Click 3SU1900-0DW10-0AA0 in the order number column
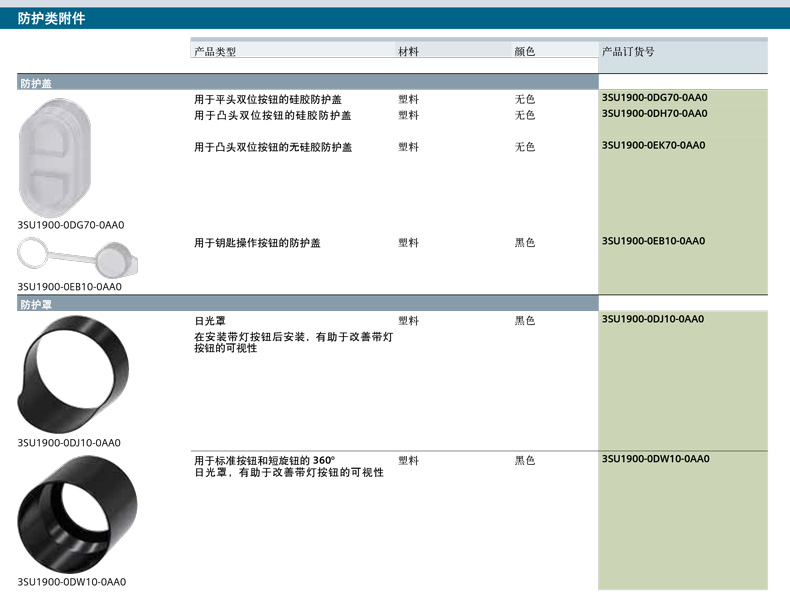 tap(655, 460)
